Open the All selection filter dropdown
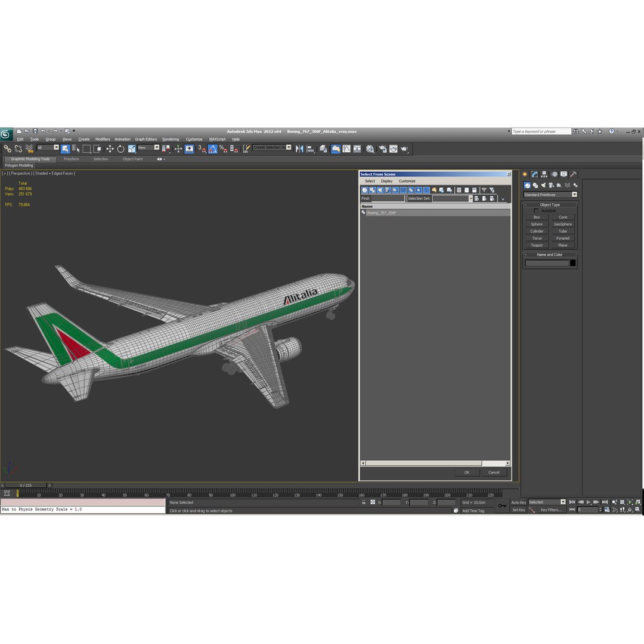 pyautogui.click(x=48, y=147)
